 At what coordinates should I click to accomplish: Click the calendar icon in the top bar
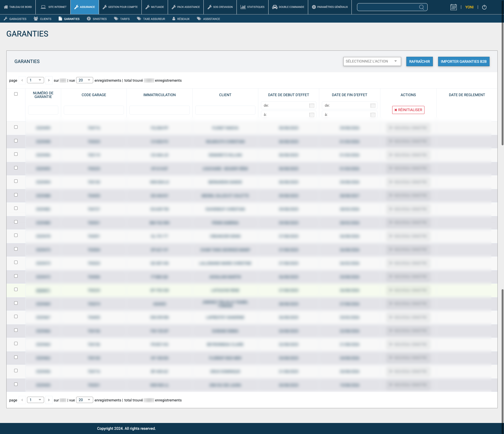coord(453,7)
